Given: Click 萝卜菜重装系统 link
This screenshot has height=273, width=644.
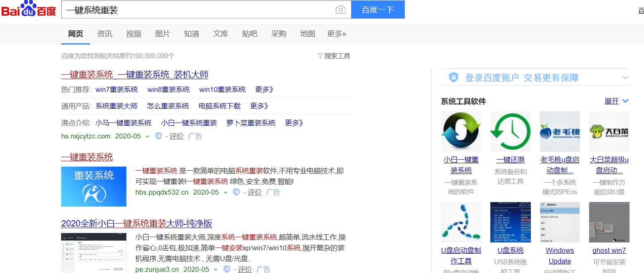Looking at the screenshot, I should 251,123.
